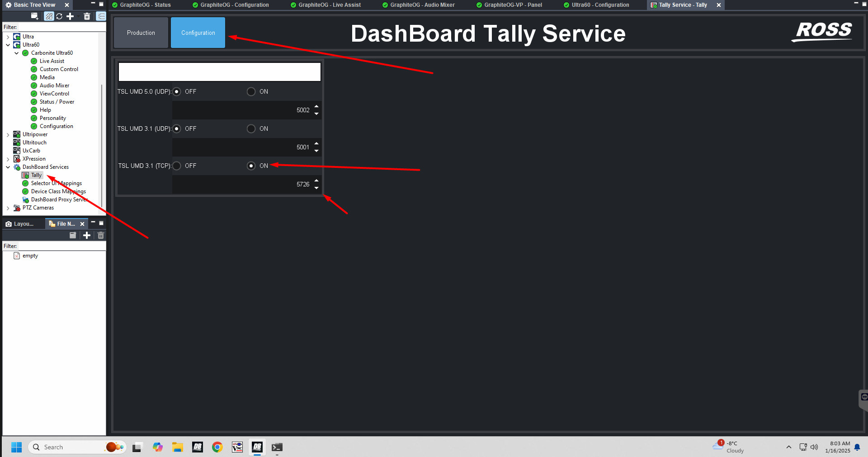Switch to GraphiteOG - Status tab
The image size is (868, 457).
[x=142, y=5]
